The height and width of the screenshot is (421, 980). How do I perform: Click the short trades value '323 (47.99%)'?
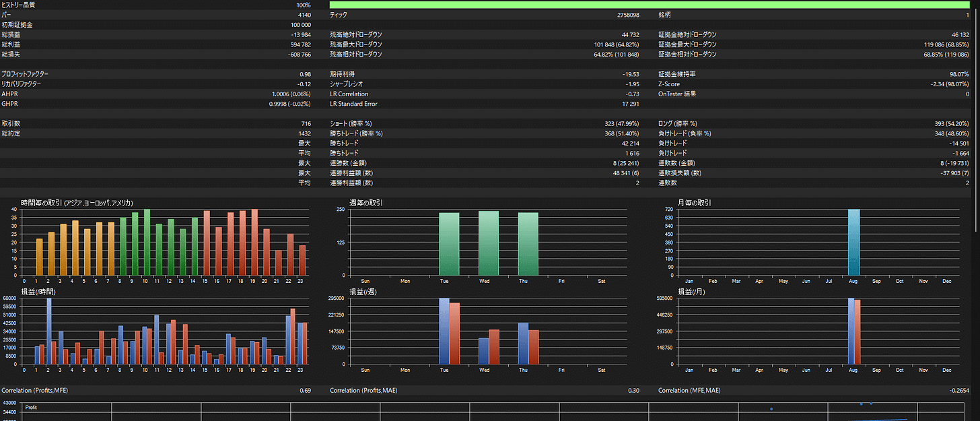623,124
